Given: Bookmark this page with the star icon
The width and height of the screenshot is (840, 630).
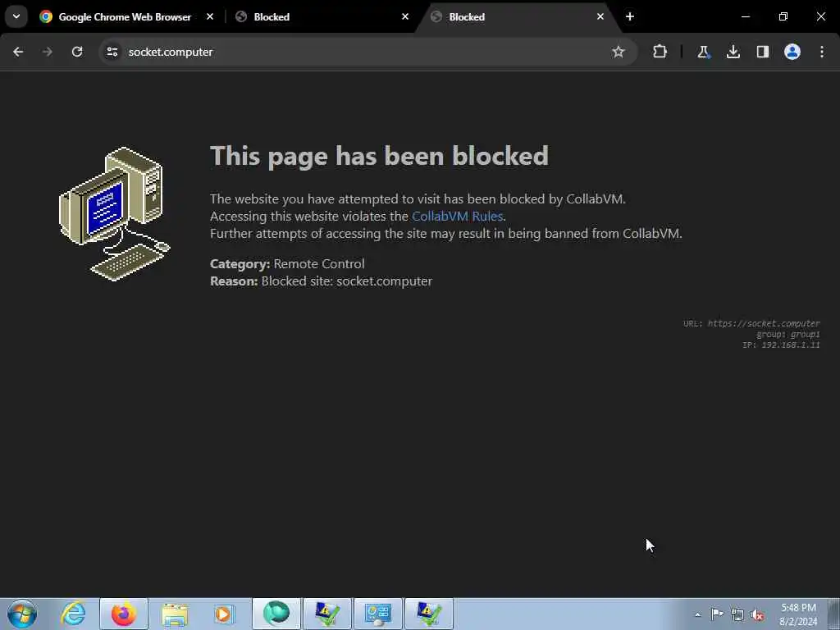Looking at the screenshot, I should (x=619, y=52).
